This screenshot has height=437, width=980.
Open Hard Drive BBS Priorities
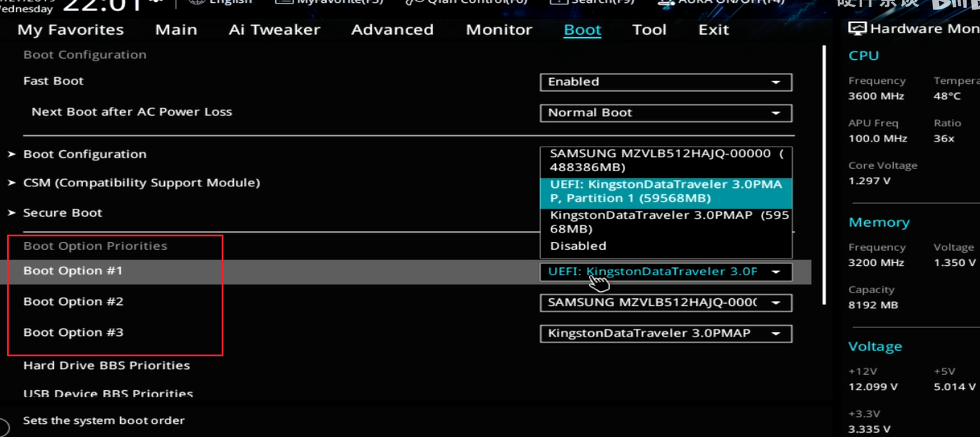tap(106, 365)
